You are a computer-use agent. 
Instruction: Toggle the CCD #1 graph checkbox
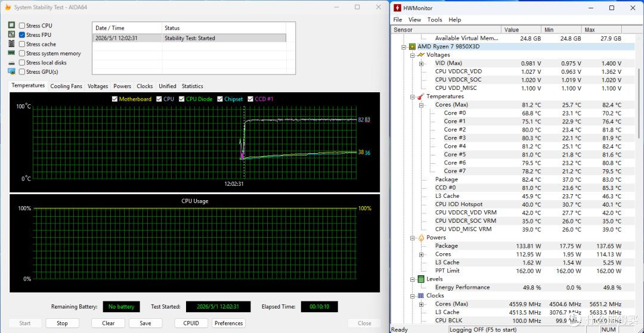pyautogui.click(x=250, y=99)
